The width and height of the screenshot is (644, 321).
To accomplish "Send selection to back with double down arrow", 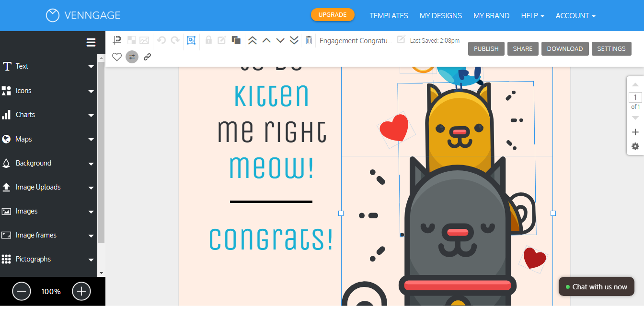I will pos(294,40).
